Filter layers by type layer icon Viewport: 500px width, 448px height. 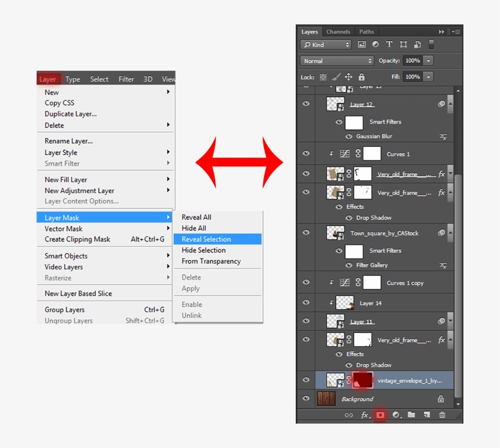389,44
